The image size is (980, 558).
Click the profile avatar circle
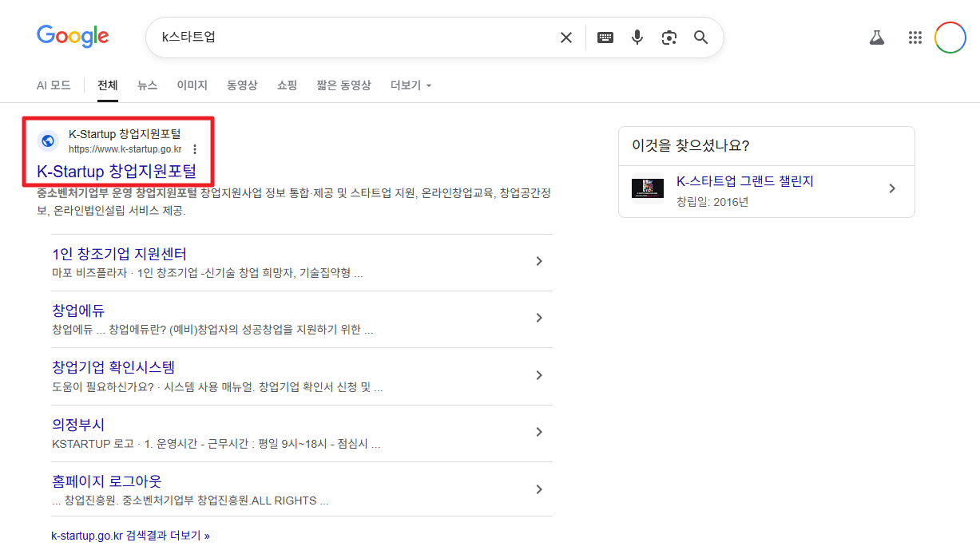click(950, 37)
